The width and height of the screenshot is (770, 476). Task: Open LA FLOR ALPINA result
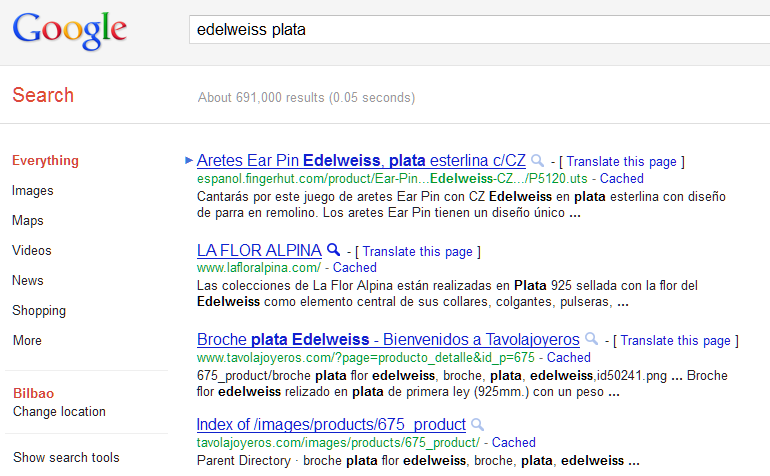(x=259, y=251)
